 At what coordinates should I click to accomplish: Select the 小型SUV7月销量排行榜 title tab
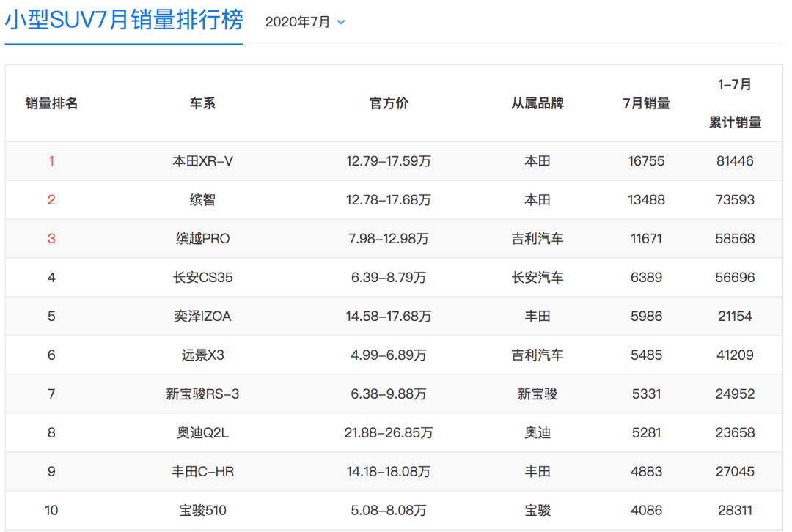[x=124, y=21]
